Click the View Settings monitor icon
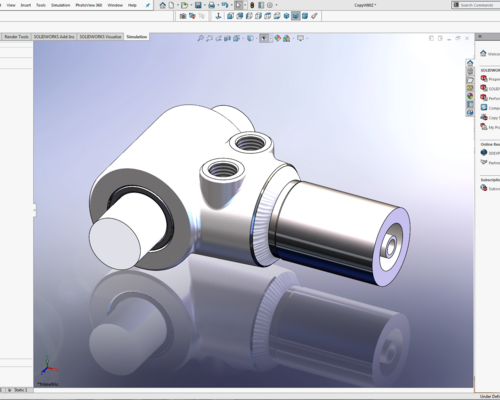The height and width of the screenshot is (400, 500). point(300,38)
